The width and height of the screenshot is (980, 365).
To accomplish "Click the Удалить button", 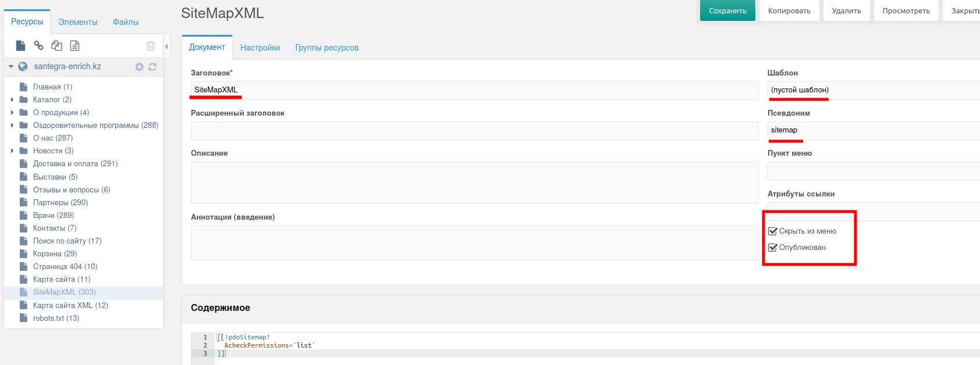I will pyautogui.click(x=847, y=10).
